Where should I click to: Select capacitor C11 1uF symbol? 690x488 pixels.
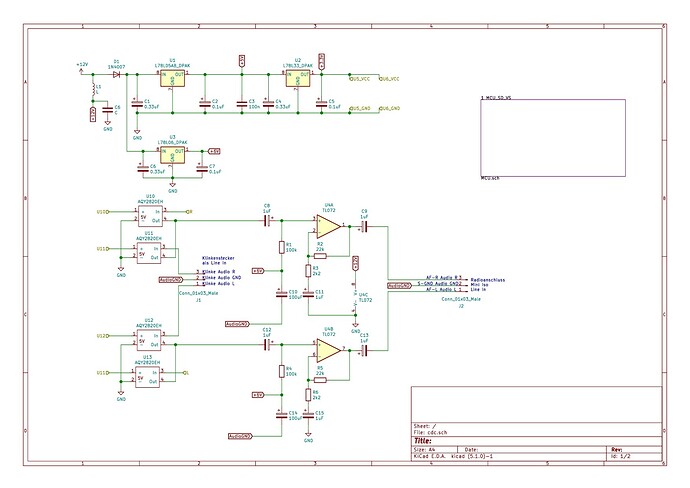coord(308,294)
